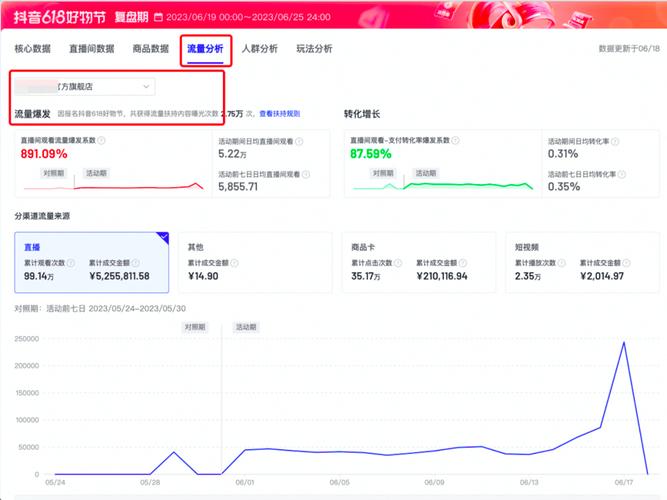Screen dimensions: 667x500
Task: Switch to the 直播间数据 tab
Action: pos(92,49)
